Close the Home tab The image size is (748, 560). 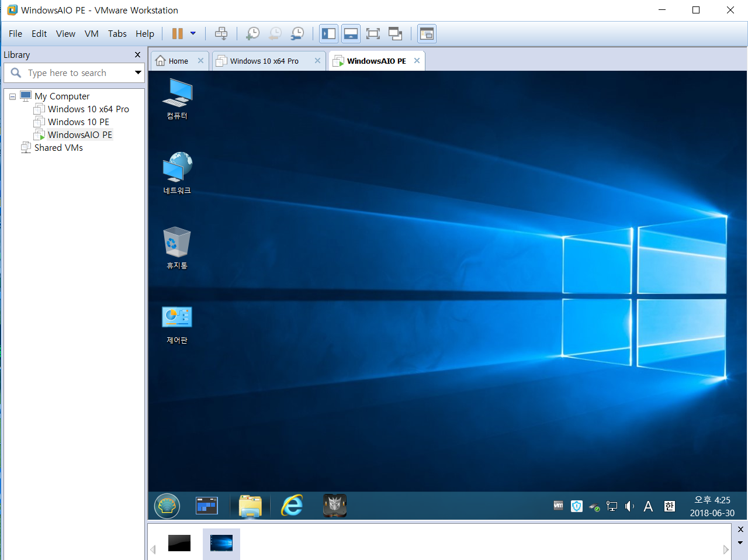click(201, 61)
